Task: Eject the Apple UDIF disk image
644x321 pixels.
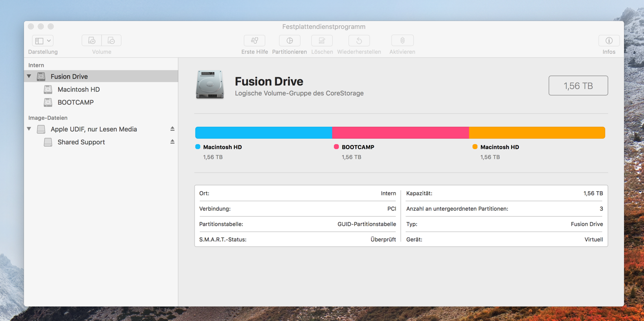Action: [x=172, y=129]
